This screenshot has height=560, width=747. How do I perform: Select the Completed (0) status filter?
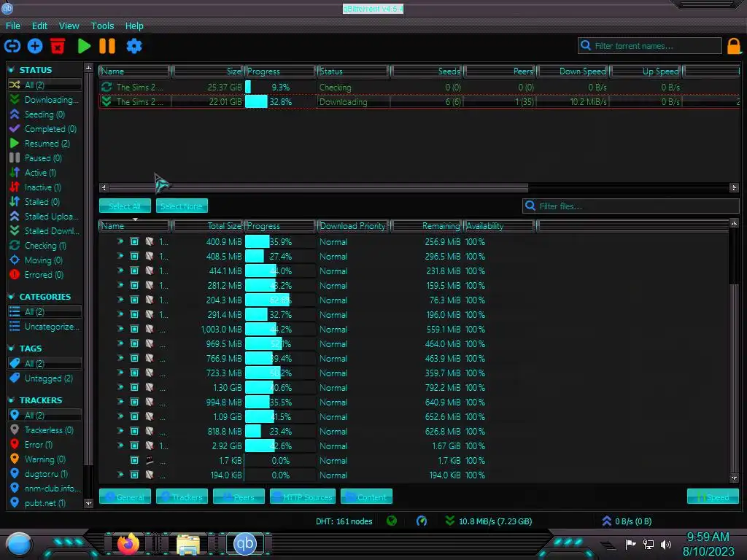point(43,129)
